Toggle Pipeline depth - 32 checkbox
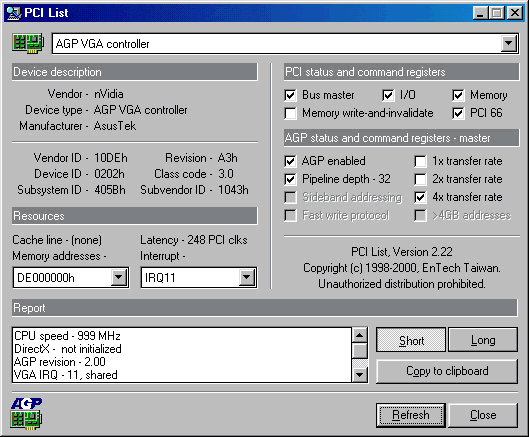 click(x=290, y=179)
